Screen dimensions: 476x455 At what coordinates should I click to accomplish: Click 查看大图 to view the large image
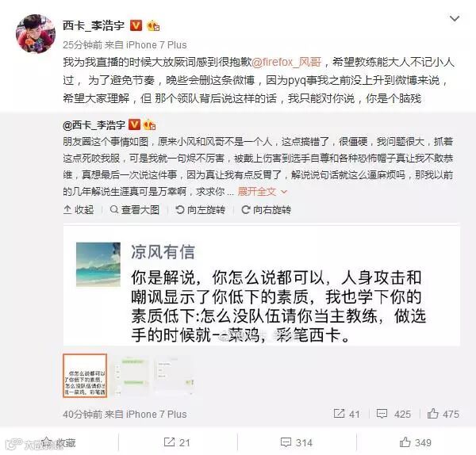click(135, 209)
